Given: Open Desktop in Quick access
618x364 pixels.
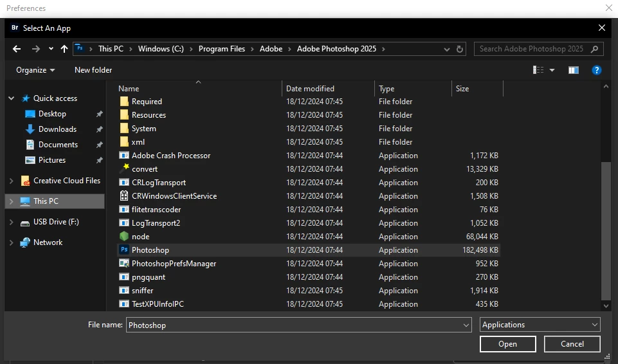Looking at the screenshot, I should coord(52,114).
